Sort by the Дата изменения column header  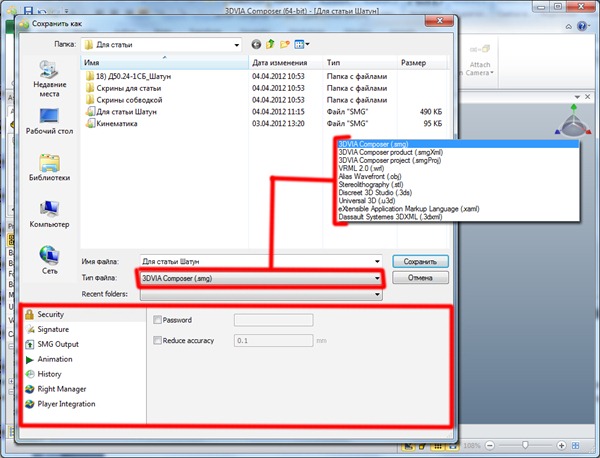point(286,62)
